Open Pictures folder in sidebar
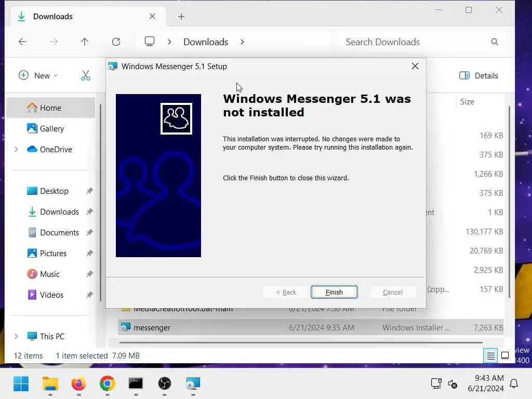Screen dimensions: 532x399 [x=54, y=254]
